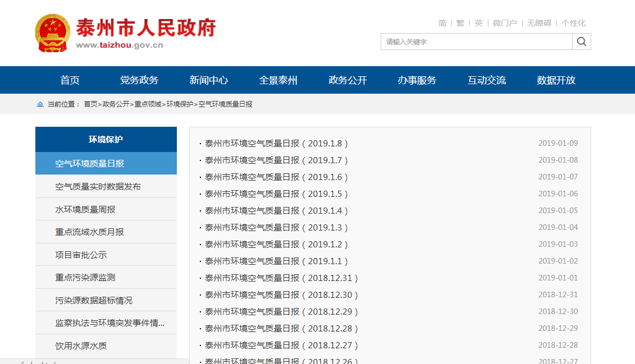Open the 微门户 link at top
The height and width of the screenshot is (364, 635).
point(505,23)
